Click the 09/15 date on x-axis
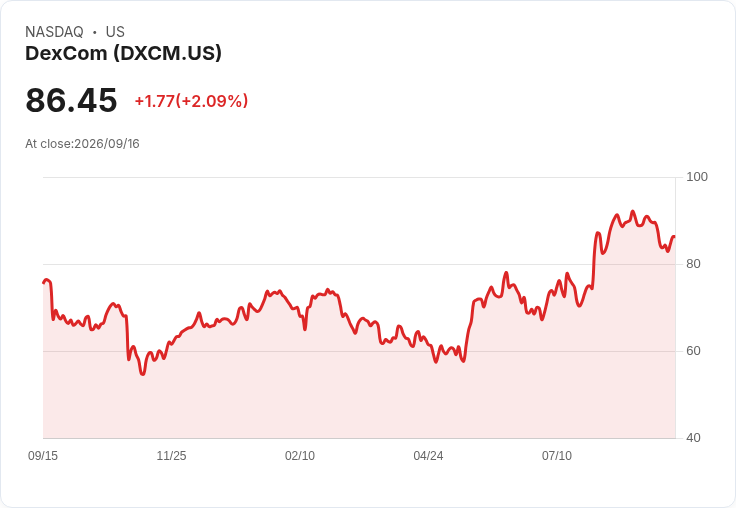This screenshot has width=736, height=508. [43, 456]
